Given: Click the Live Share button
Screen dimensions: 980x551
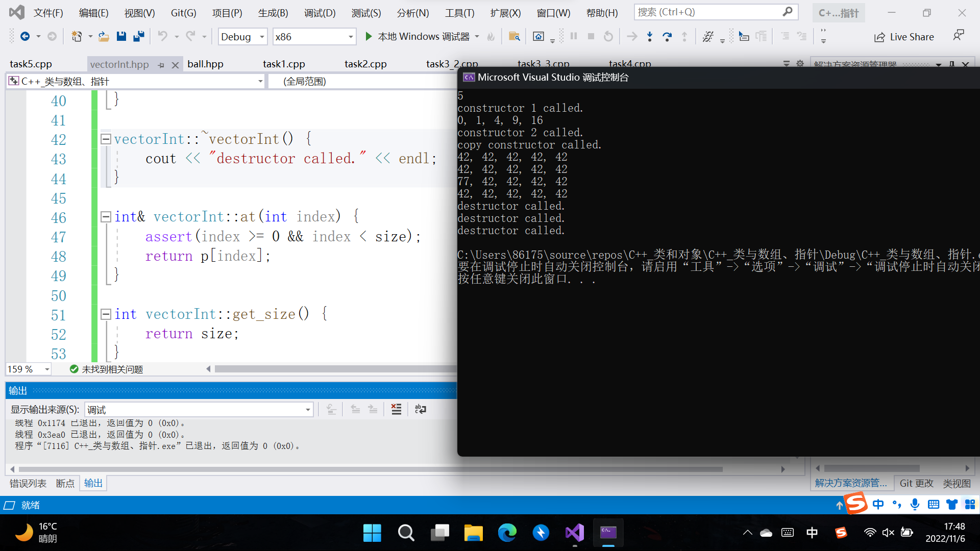Looking at the screenshot, I should click(904, 37).
